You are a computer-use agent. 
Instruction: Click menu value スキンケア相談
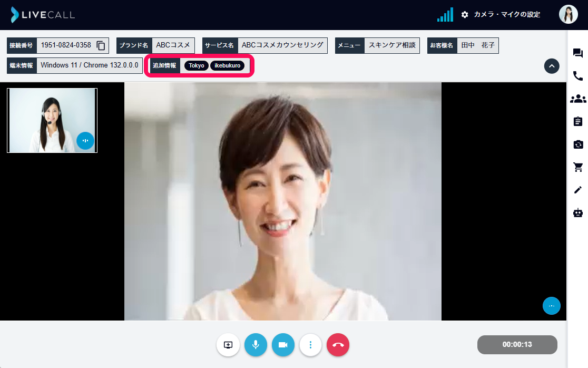(392, 45)
